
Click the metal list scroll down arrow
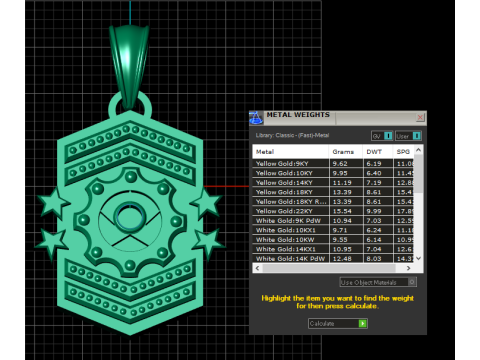419,258
